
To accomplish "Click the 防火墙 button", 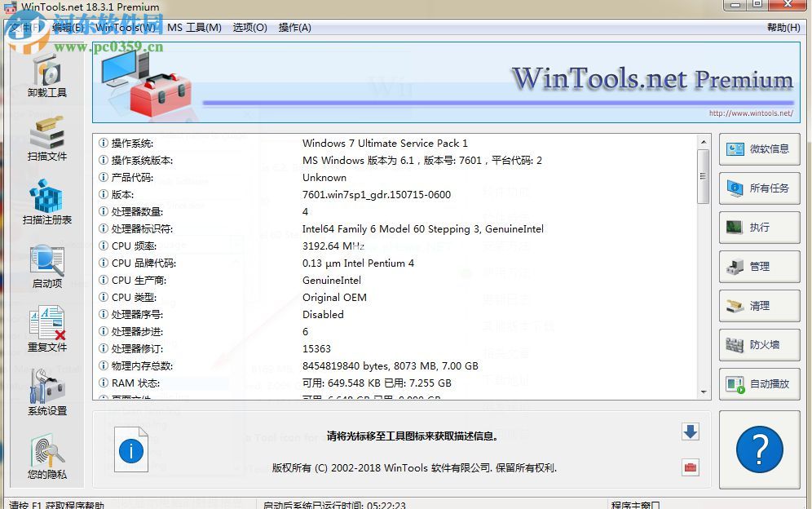I will [x=759, y=345].
